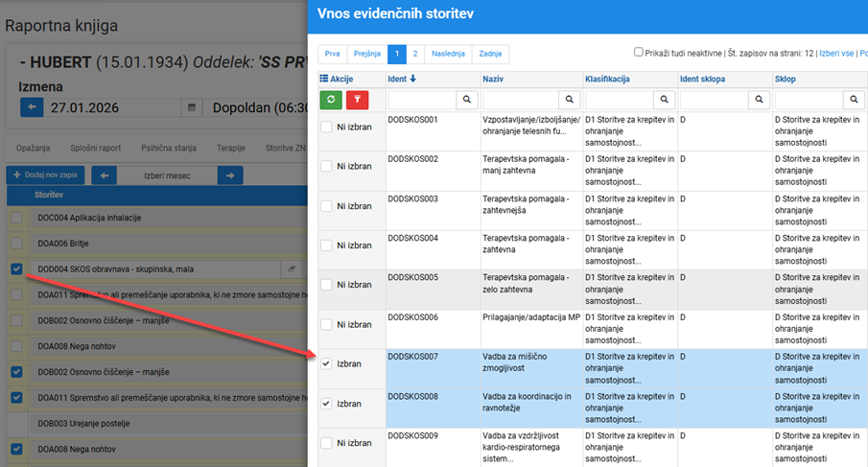Click the Klasifikacija filter input field
This screenshot has width=868, height=467.
click(620, 100)
